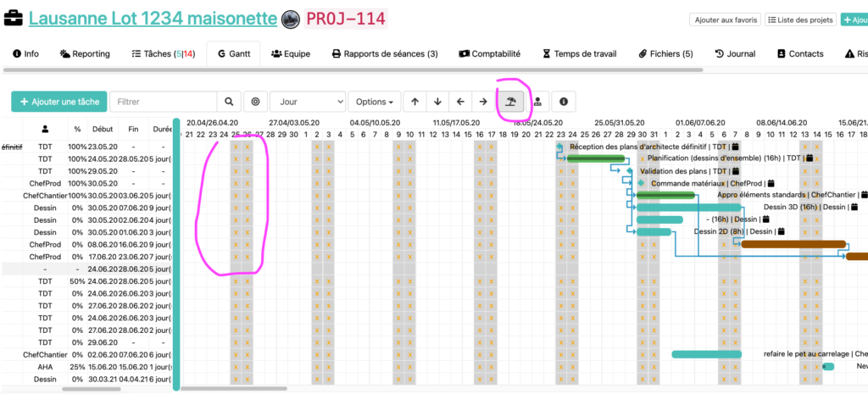This screenshot has width=868, height=394.
Task: Click the search magnifier icon
Action: tap(229, 102)
